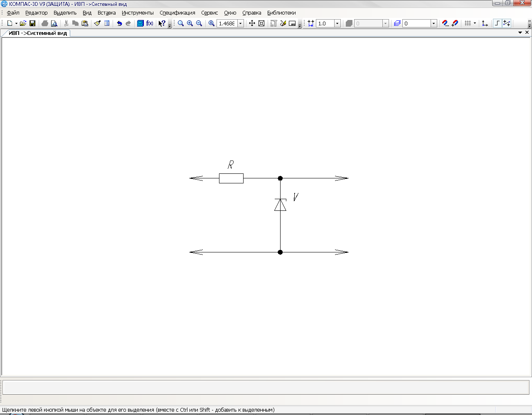Open the view scale 1.0 dropdown
The height and width of the screenshot is (415, 532).
pyautogui.click(x=337, y=24)
